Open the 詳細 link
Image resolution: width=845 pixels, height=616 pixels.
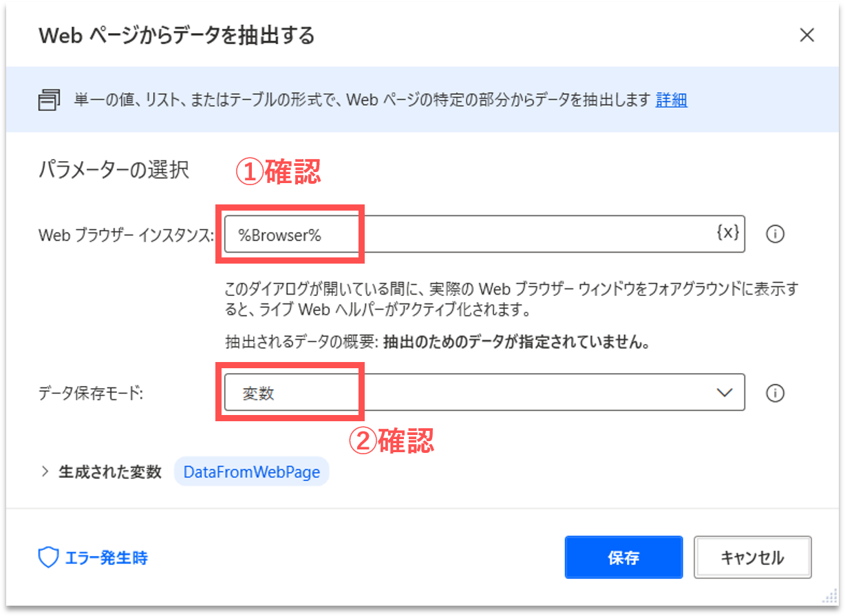[671, 100]
